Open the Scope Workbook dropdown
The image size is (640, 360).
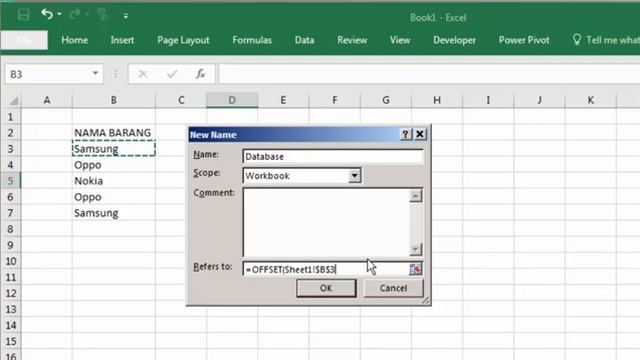click(354, 176)
